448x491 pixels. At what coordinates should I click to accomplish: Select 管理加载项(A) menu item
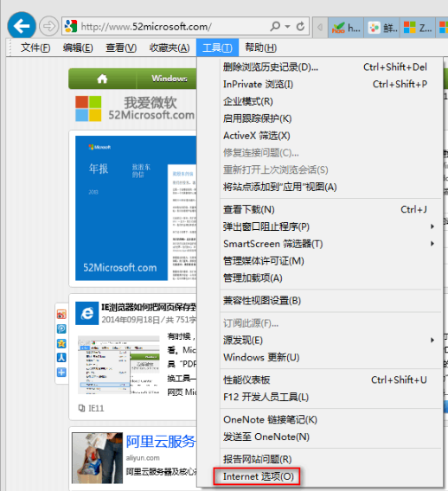319,278
